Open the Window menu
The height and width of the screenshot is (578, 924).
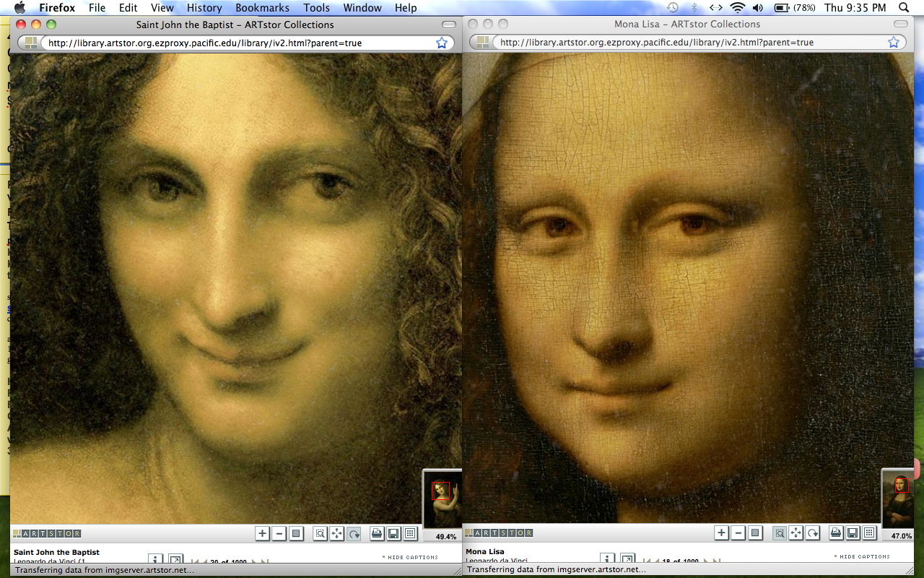pos(362,8)
